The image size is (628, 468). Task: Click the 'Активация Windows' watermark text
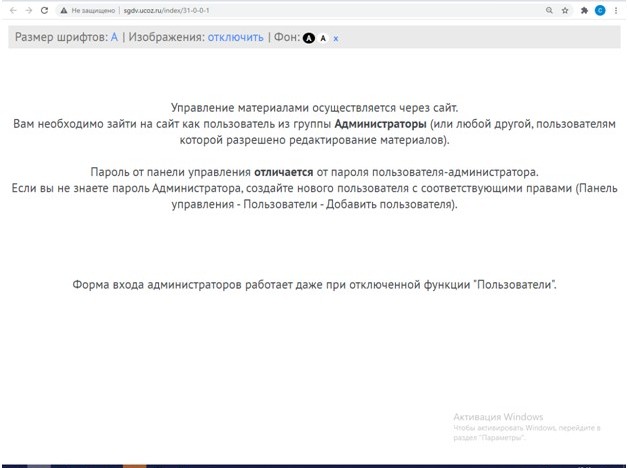497,416
